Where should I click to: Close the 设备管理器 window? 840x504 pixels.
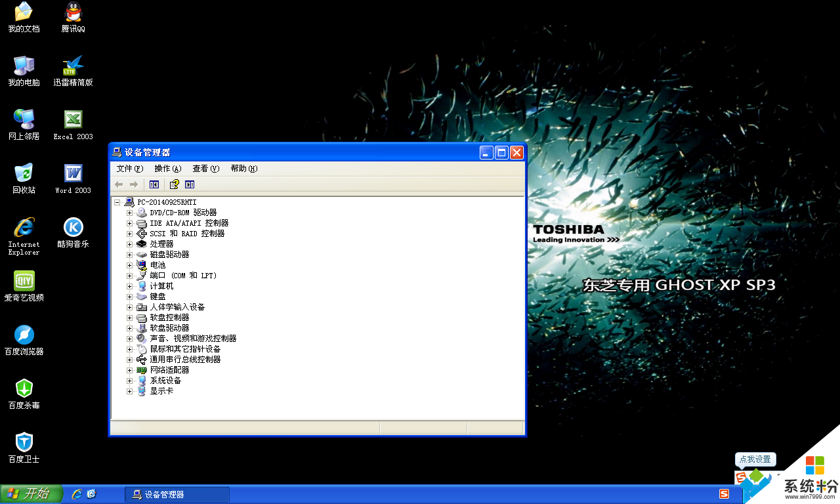pos(516,153)
